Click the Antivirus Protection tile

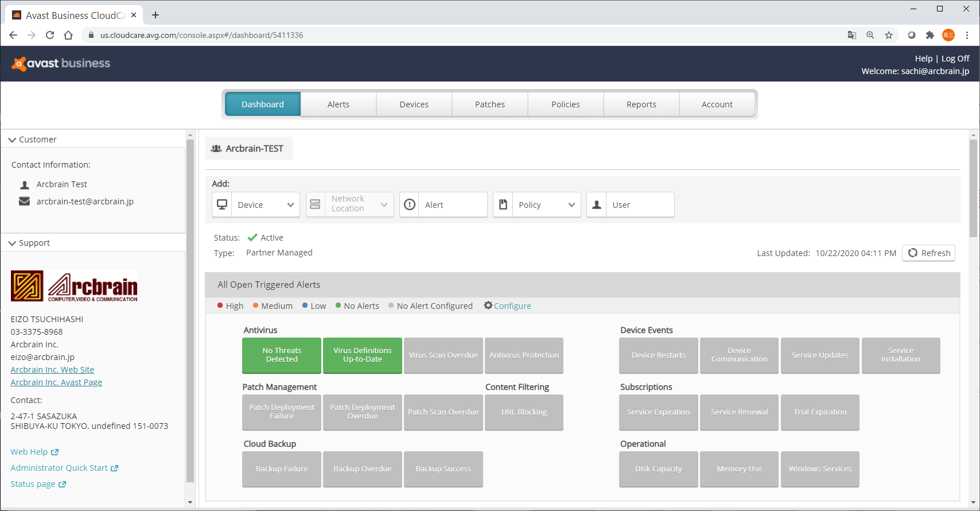click(x=524, y=355)
